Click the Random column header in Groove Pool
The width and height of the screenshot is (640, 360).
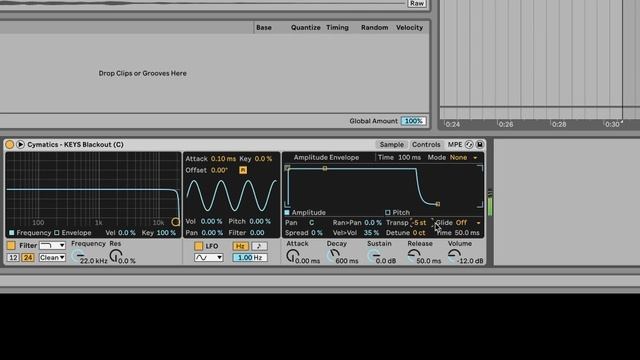tap(374, 27)
